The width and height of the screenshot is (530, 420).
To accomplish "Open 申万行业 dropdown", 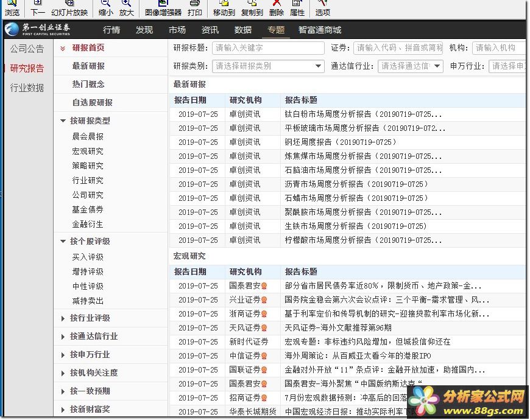I will point(507,66).
